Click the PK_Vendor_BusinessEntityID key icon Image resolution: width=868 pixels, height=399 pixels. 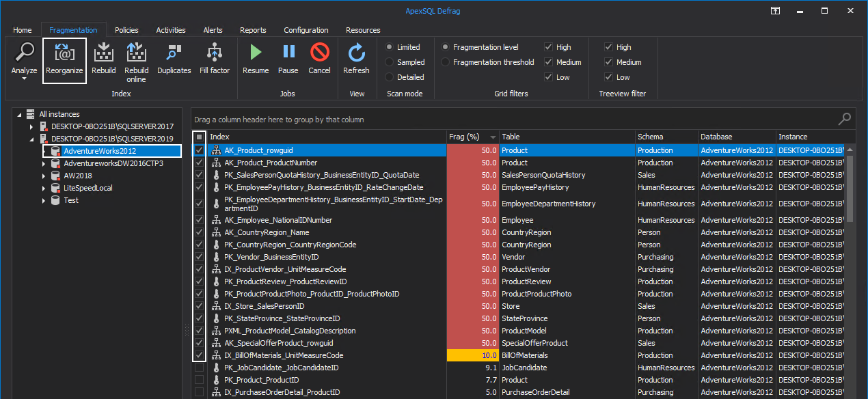pos(217,257)
